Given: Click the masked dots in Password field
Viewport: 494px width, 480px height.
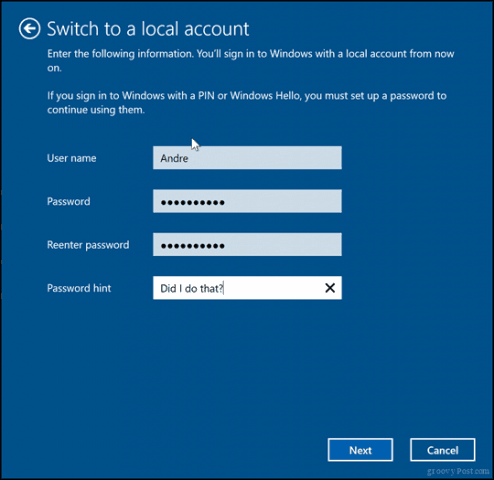Looking at the screenshot, I should click(193, 202).
